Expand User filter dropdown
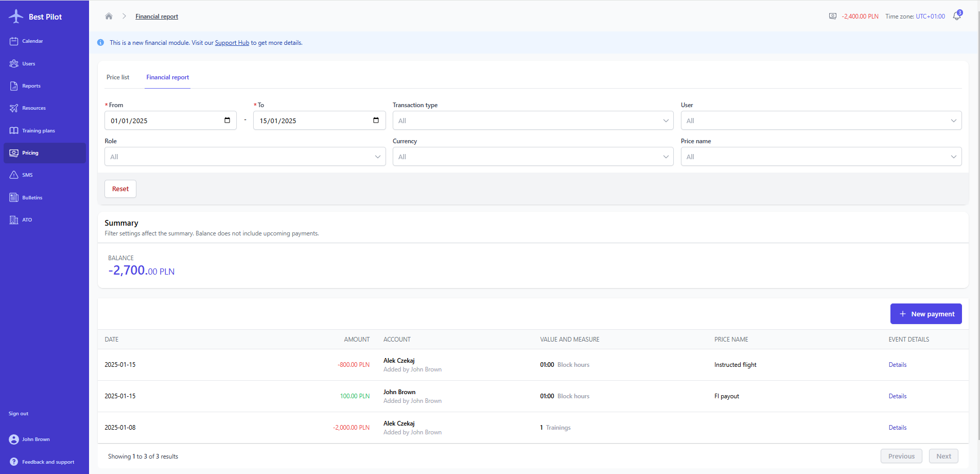This screenshot has height=474, width=980. [821, 121]
